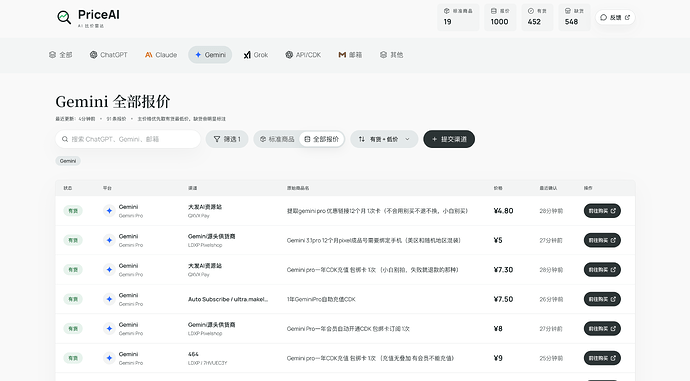Click the Grok xI logo icon
This screenshot has width=690, height=381.
pos(247,55)
